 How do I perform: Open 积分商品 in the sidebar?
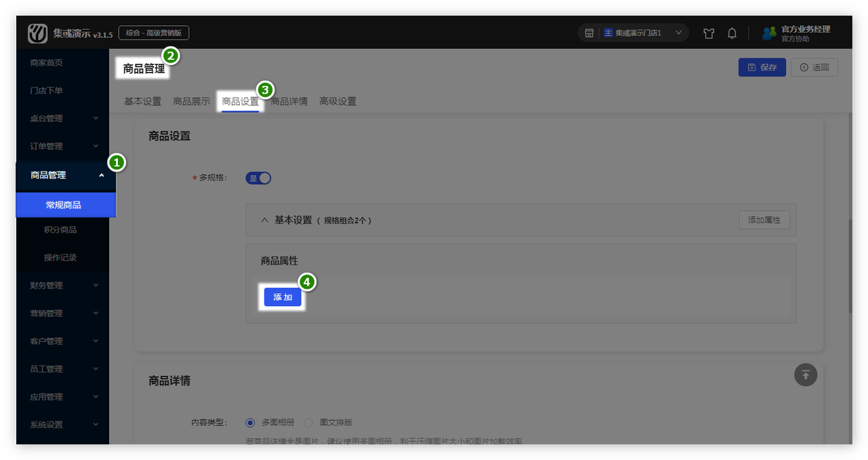point(62,229)
